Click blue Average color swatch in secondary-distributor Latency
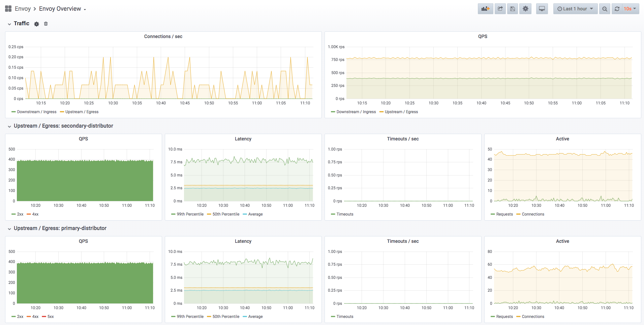Viewport: 644px width, 325px height. coord(245,214)
